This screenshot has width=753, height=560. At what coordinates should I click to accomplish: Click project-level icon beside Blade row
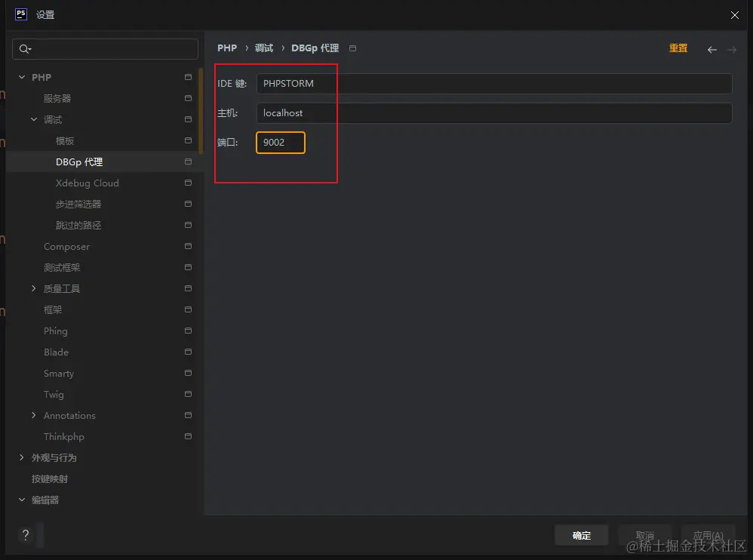tap(189, 352)
